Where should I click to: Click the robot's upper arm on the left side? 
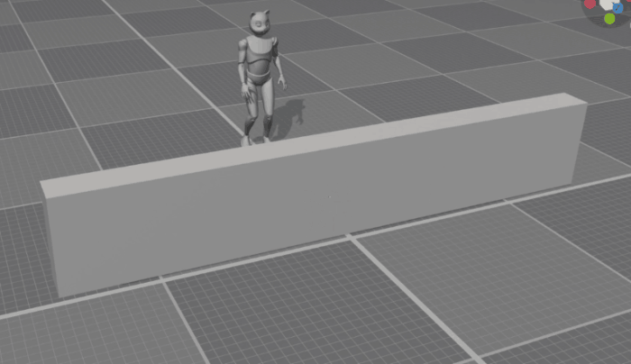pos(243,56)
